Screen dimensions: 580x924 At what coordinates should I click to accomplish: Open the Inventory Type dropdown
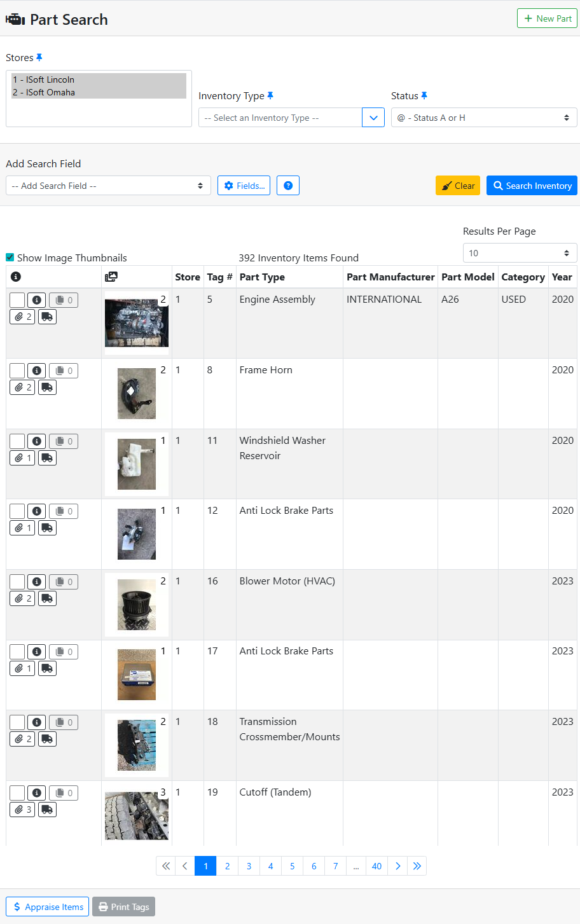[373, 117]
